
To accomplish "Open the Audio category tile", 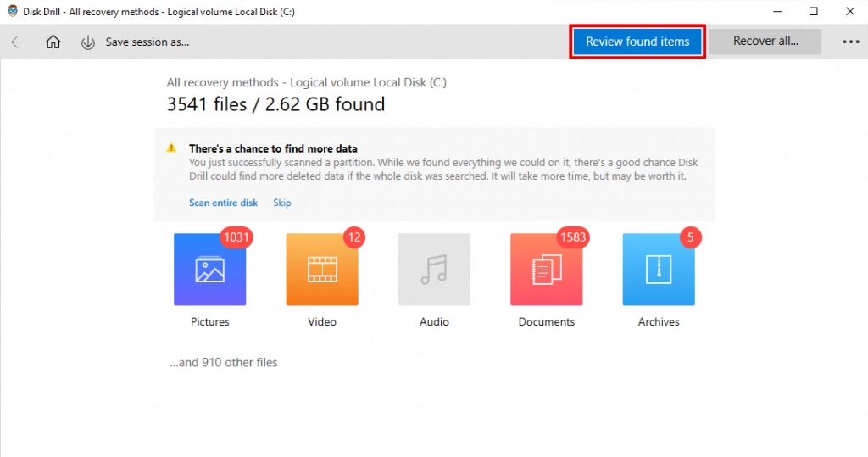I will click(x=435, y=270).
